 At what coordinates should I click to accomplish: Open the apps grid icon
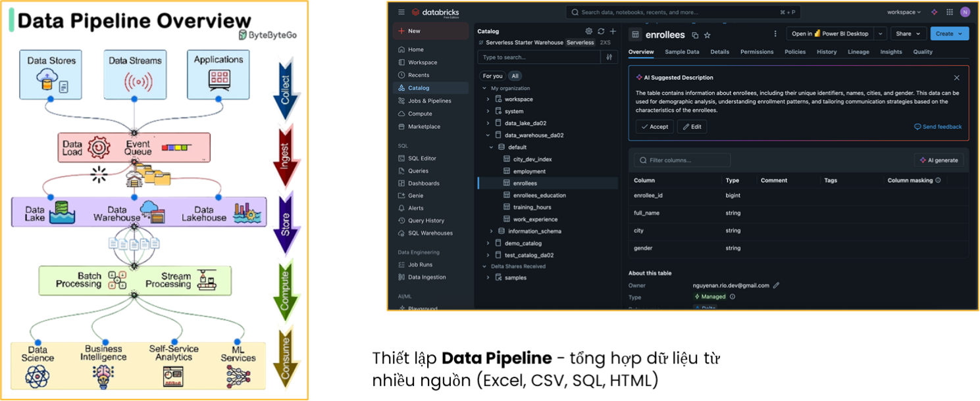point(950,12)
